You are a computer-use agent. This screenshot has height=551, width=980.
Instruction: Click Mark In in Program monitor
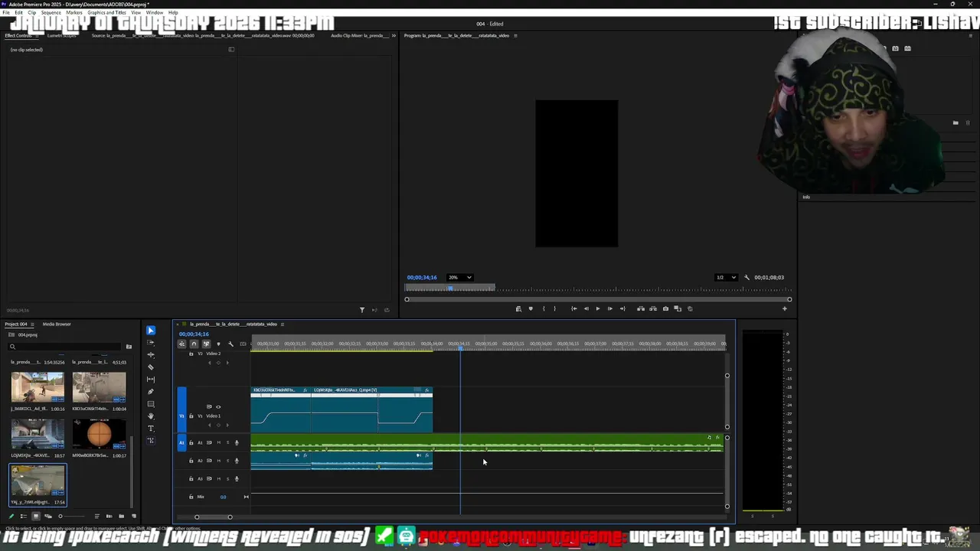coord(544,308)
